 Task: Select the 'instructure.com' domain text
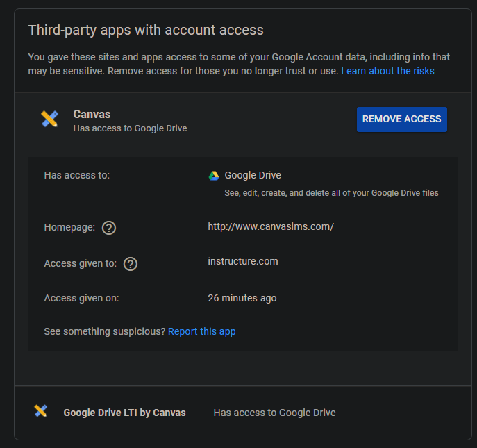tap(243, 261)
